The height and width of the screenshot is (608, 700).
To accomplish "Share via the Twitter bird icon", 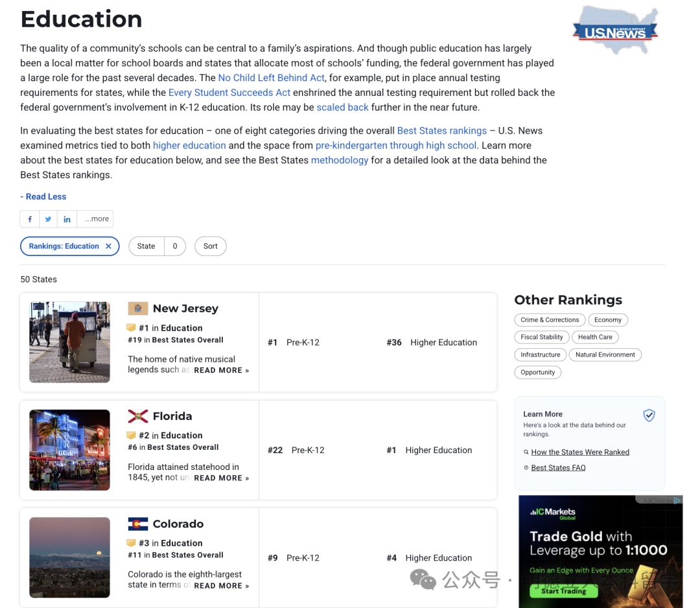I will [48, 219].
